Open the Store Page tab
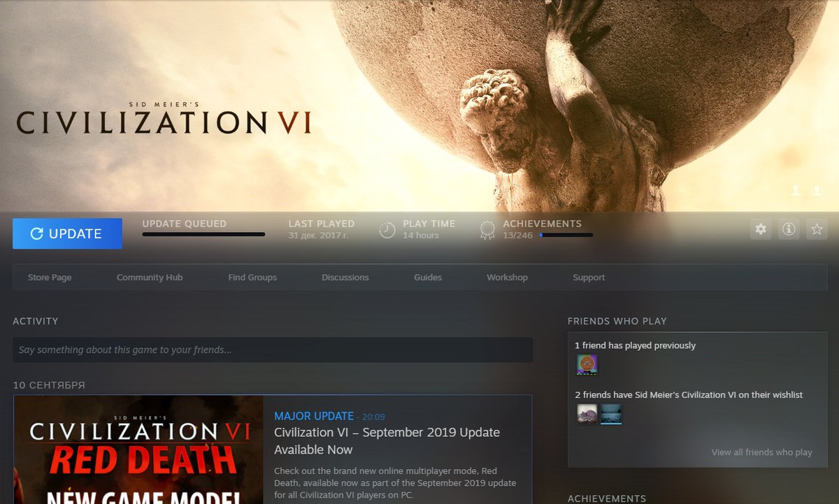Image resolution: width=839 pixels, height=504 pixels. coord(50,278)
